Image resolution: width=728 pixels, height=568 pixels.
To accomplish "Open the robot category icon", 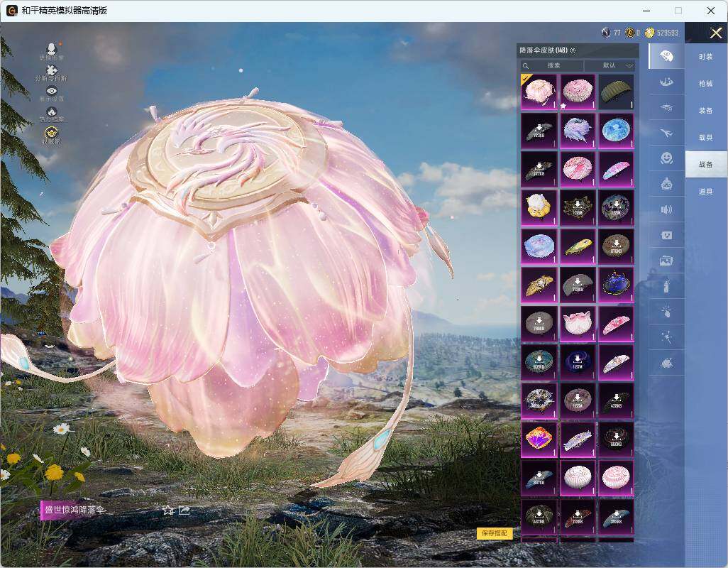I will pyautogui.click(x=666, y=184).
